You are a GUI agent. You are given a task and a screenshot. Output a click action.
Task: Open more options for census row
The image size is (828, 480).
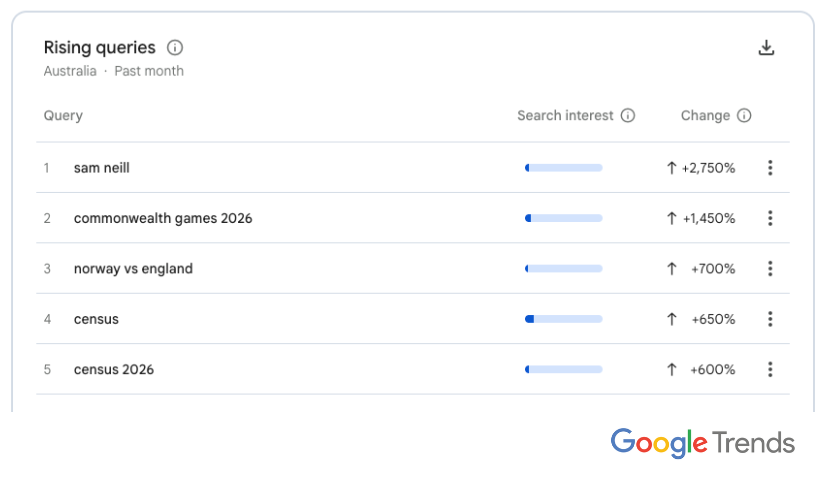tap(770, 319)
